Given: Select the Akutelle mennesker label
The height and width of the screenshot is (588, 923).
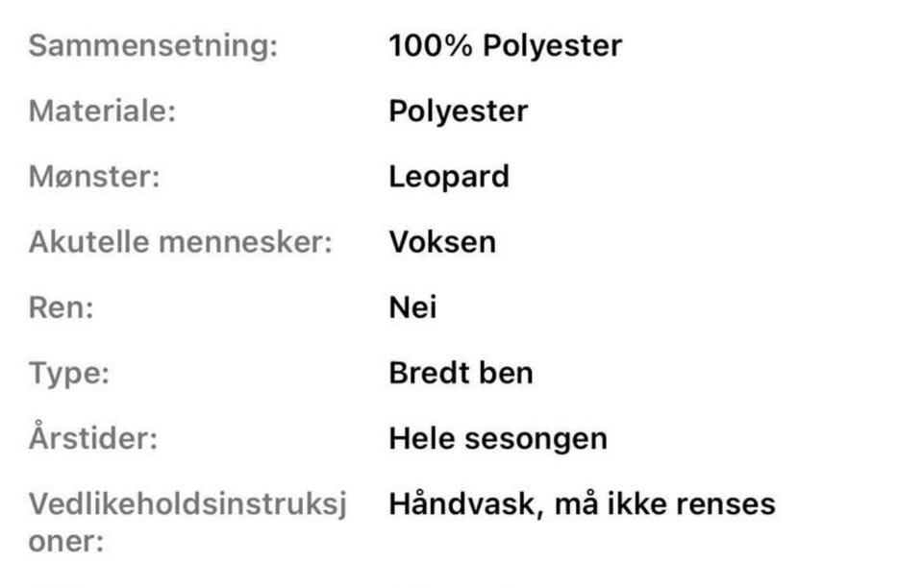Looking at the screenshot, I should (180, 242).
